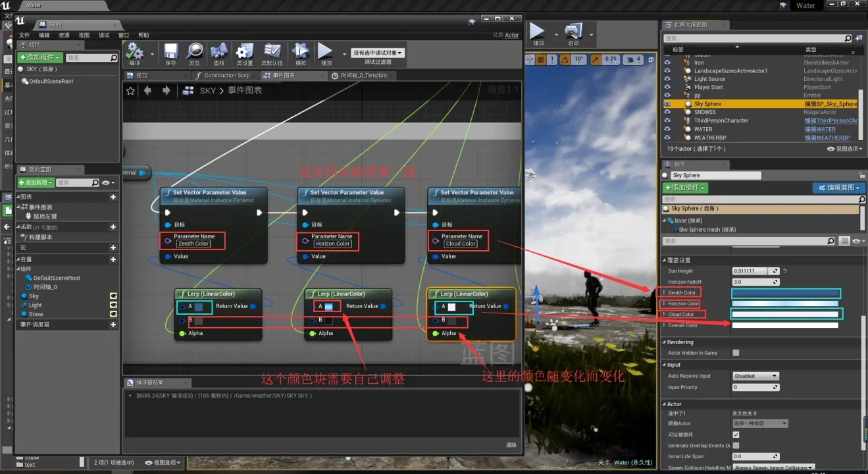Screen dimensions: 868x474
Task: Expand the Zenith Color property
Action: 665,292
